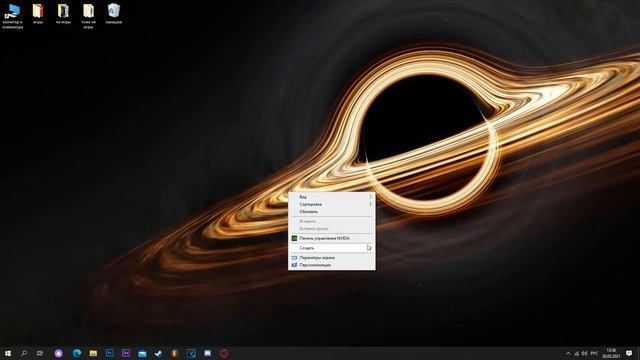The image size is (640, 360).
Task: Open File Explorer from taskbar
Action: point(93,353)
